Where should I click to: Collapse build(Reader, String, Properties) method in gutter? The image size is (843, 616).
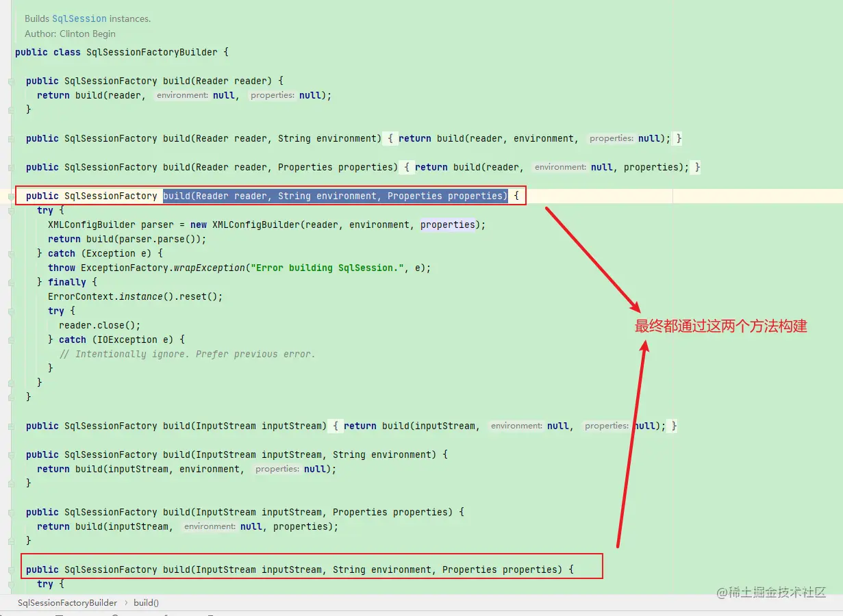10,196
